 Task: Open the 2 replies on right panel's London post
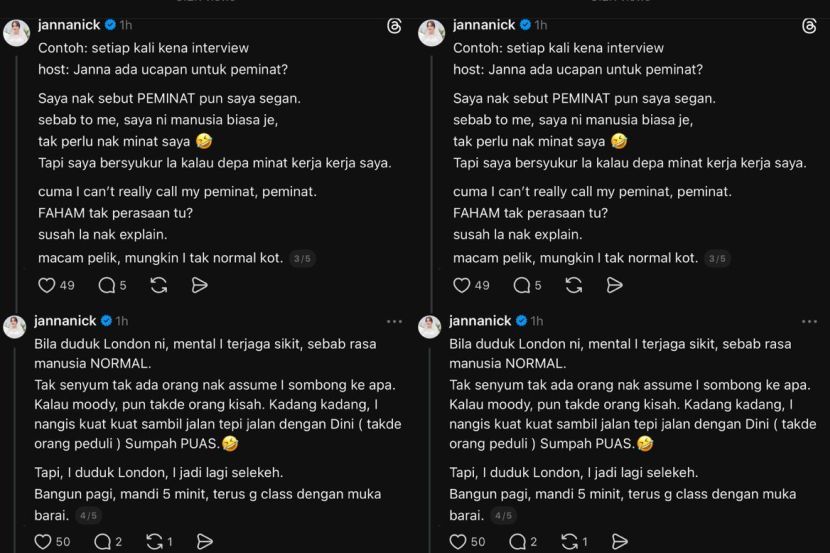click(x=522, y=542)
